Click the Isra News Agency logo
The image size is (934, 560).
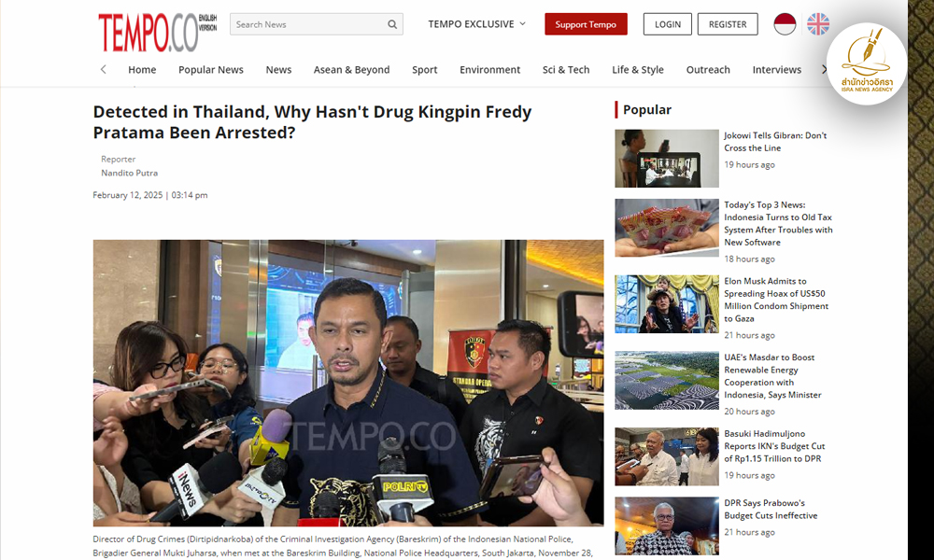867,63
